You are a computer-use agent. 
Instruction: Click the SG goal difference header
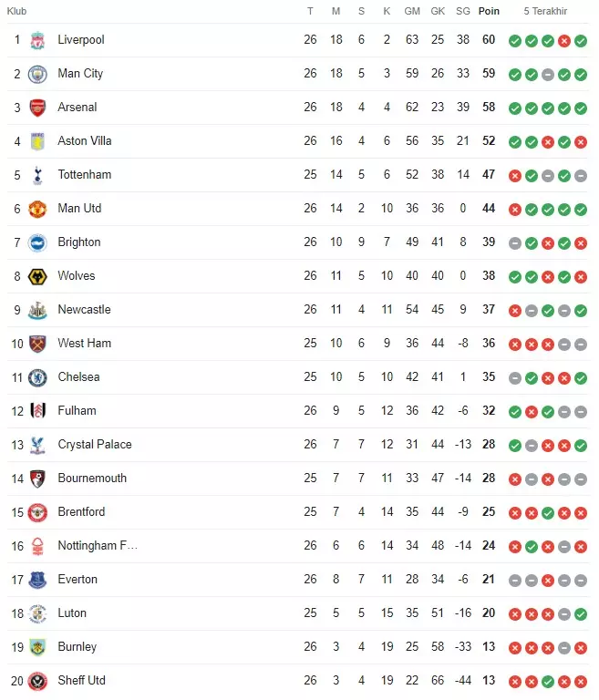[463, 11]
